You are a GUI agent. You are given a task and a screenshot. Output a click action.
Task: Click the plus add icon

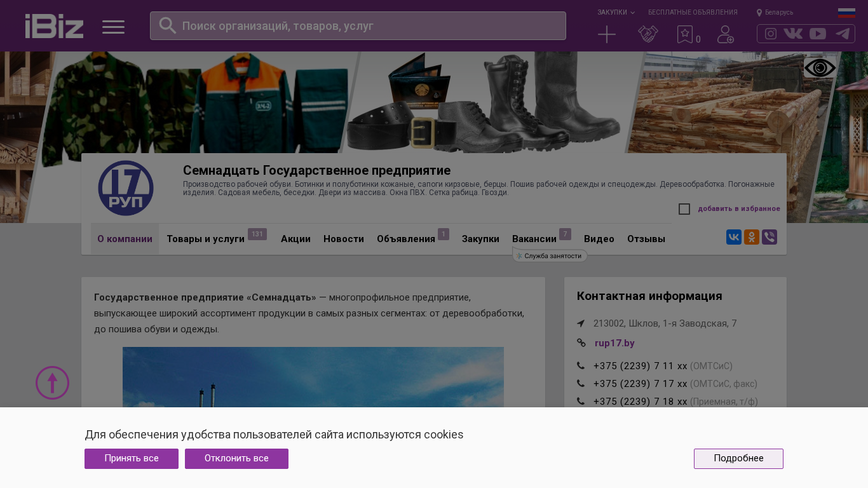point(607,34)
